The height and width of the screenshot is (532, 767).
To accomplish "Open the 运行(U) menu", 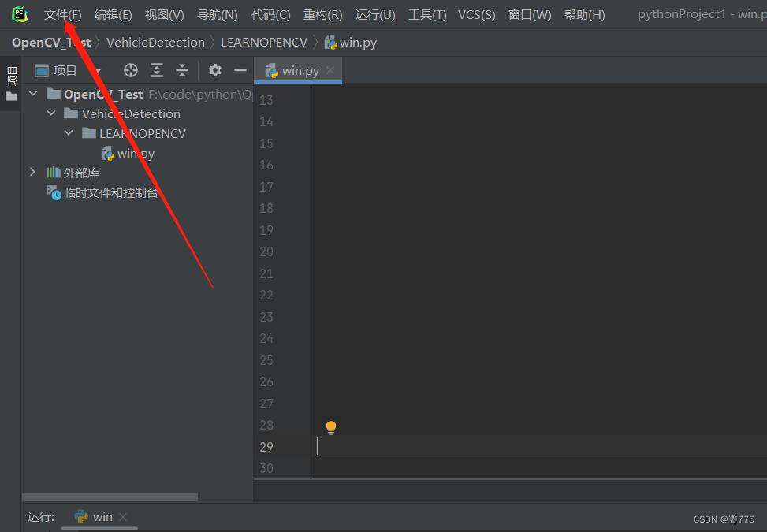I will click(x=375, y=15).
